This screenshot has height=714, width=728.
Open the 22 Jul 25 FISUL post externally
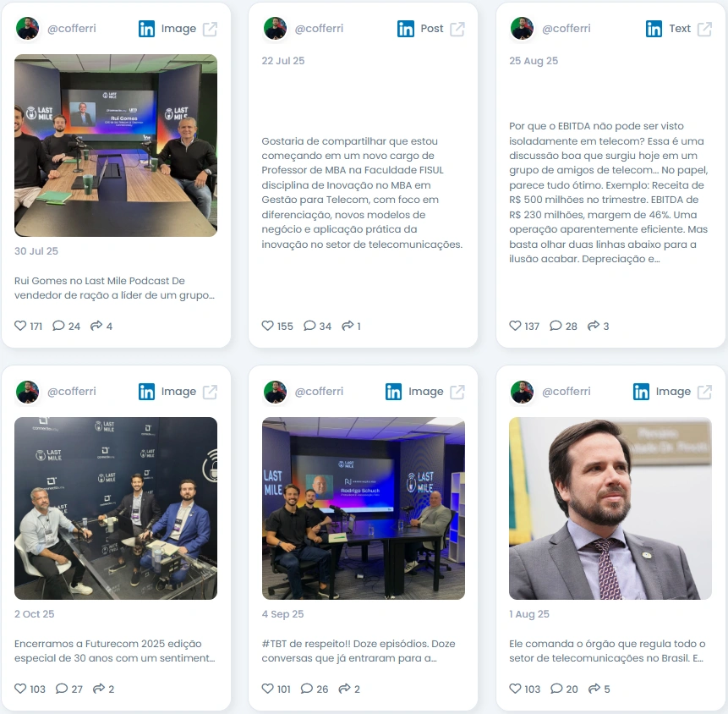click(x=457, y=29)
